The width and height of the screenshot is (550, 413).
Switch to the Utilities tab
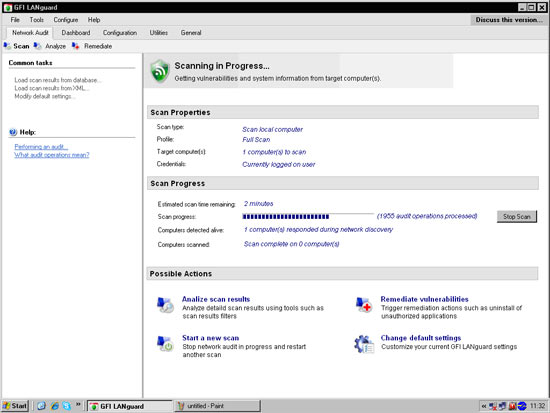tap(159, 33)
